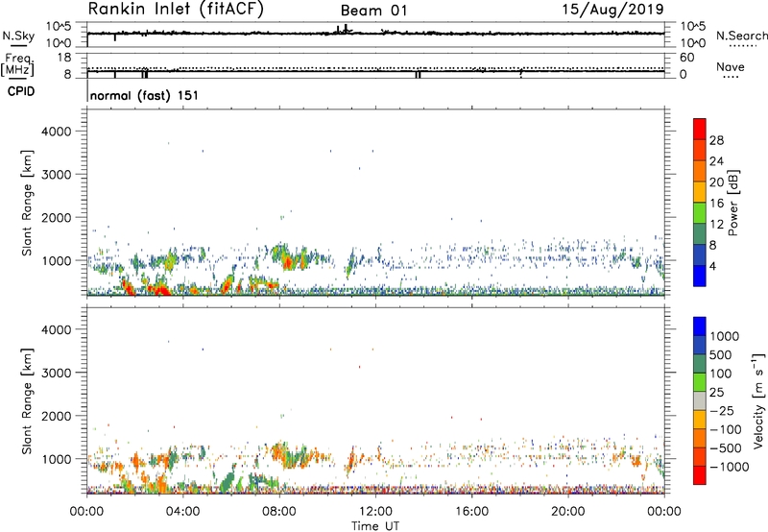Pick the teal 8–12 dB Power colorbar segment
Screen dimensions: 768x532
click(x=700, y=233)
